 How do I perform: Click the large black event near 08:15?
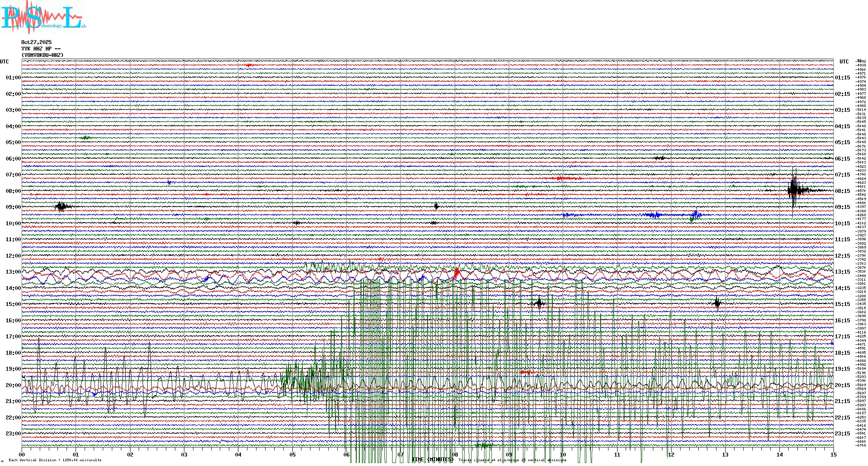(x=795, y=190)
